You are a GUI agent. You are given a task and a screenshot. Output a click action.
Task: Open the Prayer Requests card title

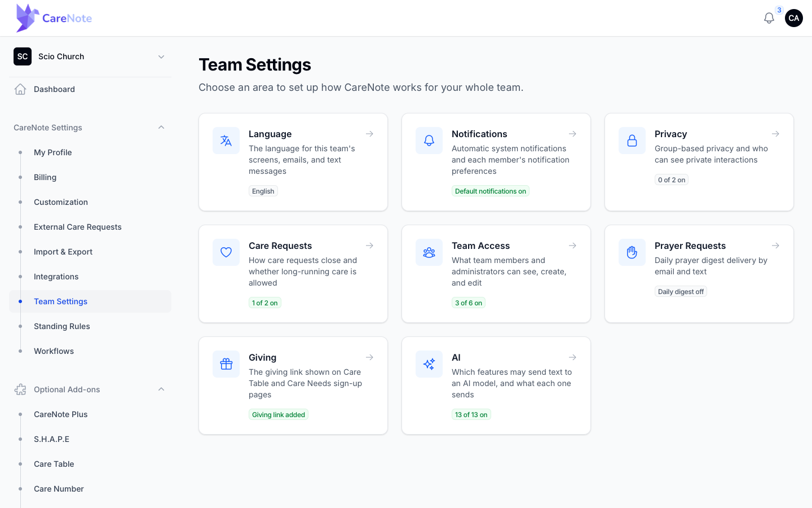coord(690,246)
